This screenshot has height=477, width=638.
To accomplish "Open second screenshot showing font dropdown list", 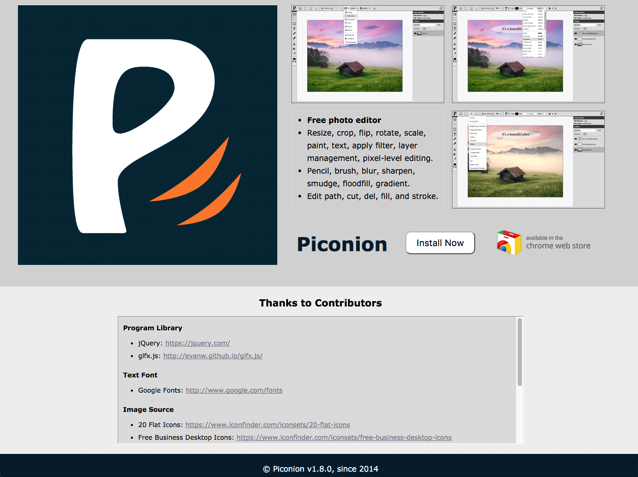I will [x=528, y=54].
